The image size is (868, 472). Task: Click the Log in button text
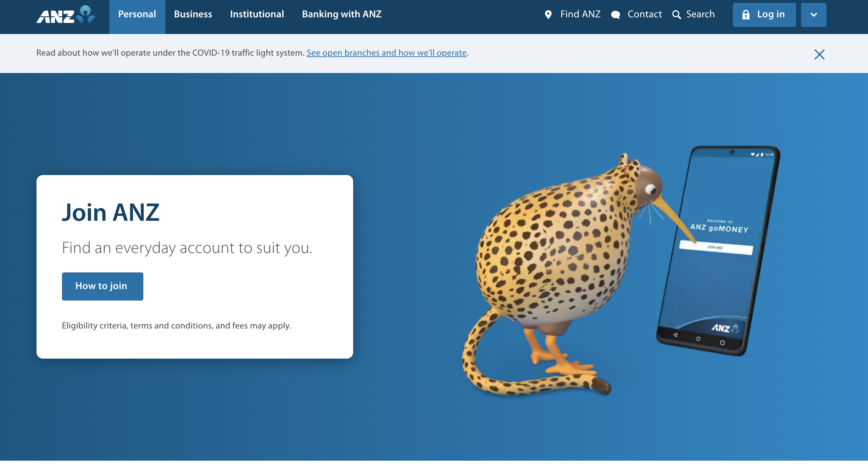point(771,14)
